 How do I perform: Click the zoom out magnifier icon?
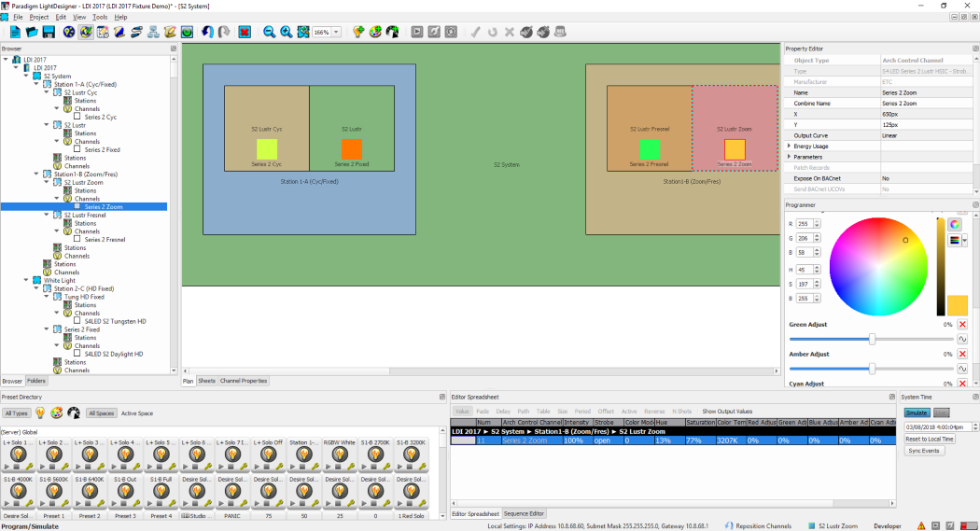(270, 32)
